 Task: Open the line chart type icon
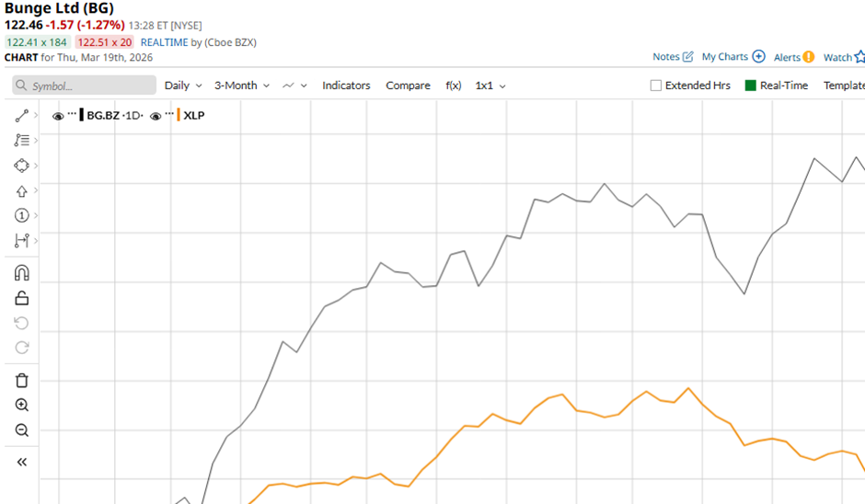tap(288, 86)
